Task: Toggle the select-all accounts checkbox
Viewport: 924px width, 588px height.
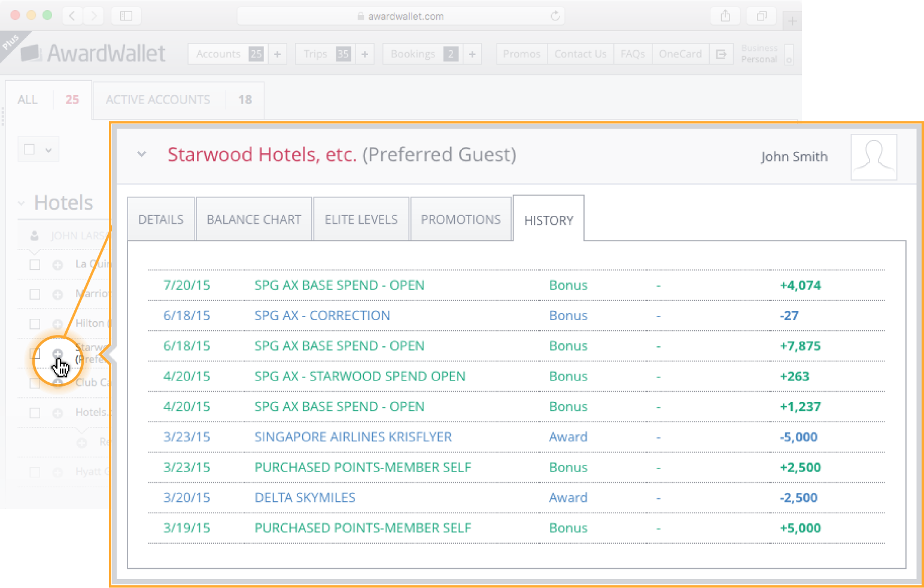Action: [29, 149]
